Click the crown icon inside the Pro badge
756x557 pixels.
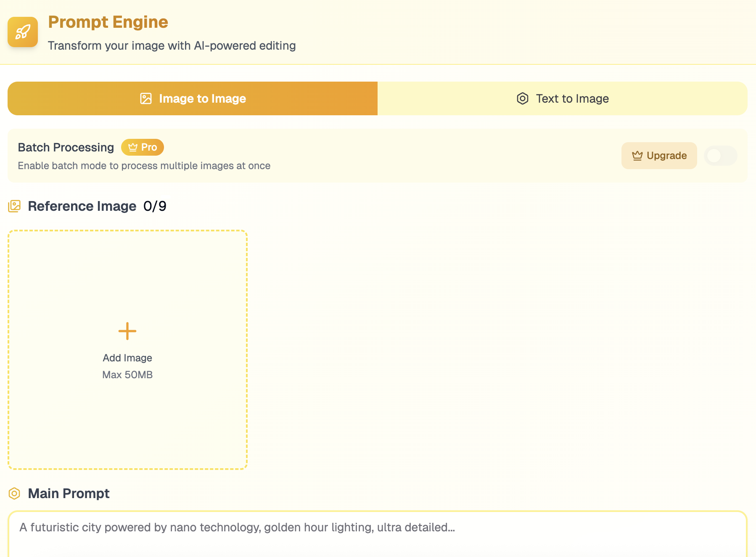pyautogui.click(x=133, y=147)
